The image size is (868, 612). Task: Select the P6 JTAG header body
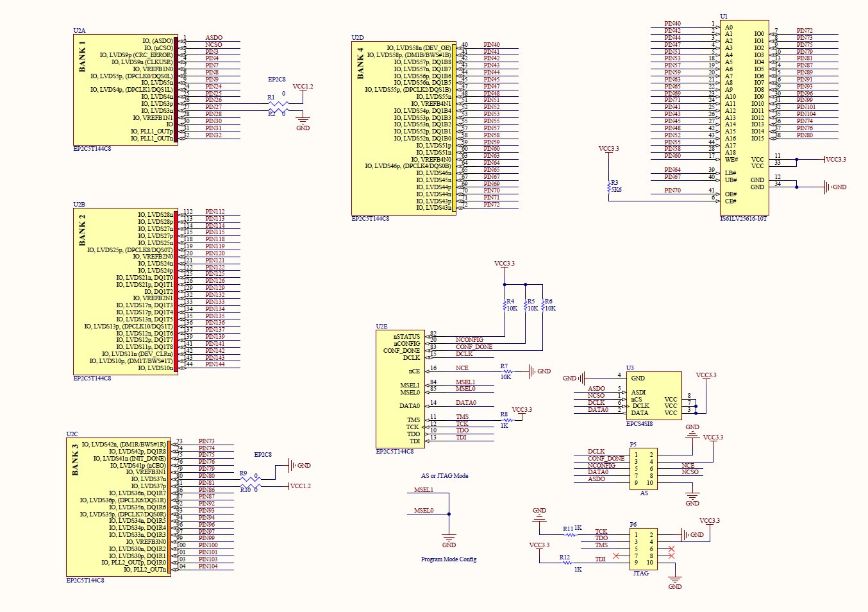point(644,548)
